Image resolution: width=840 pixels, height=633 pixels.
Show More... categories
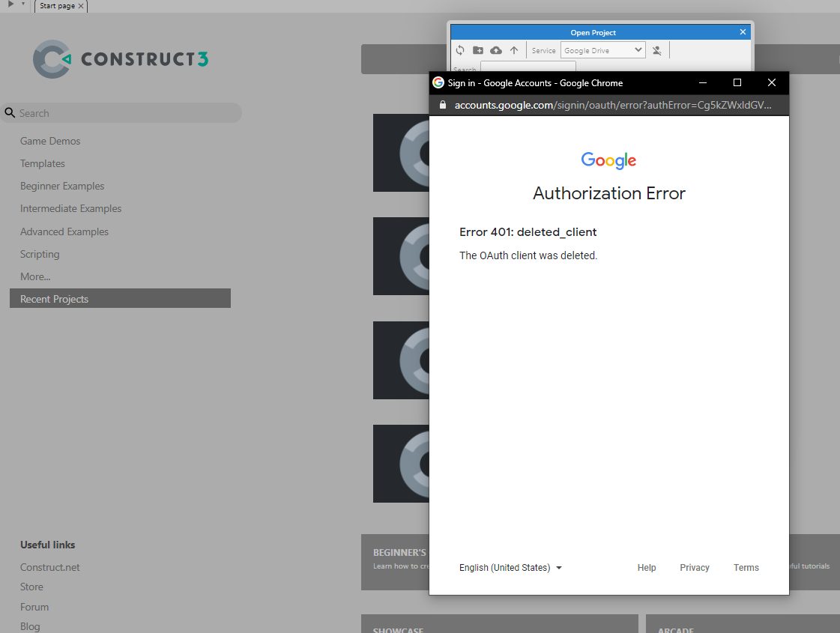tap(35, 276)
